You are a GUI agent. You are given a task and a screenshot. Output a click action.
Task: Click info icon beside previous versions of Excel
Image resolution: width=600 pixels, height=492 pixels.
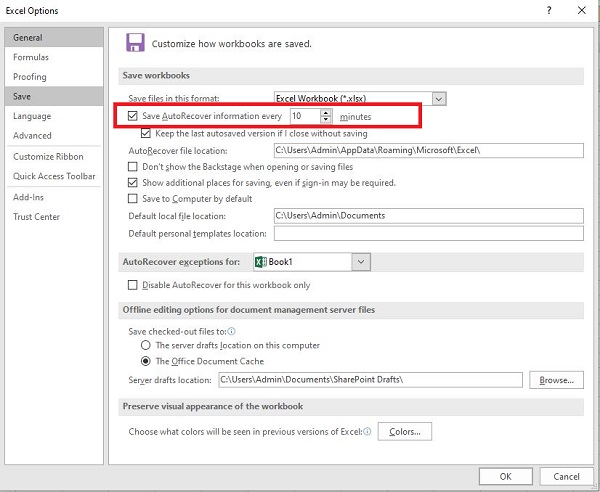[x=367, y=432]
